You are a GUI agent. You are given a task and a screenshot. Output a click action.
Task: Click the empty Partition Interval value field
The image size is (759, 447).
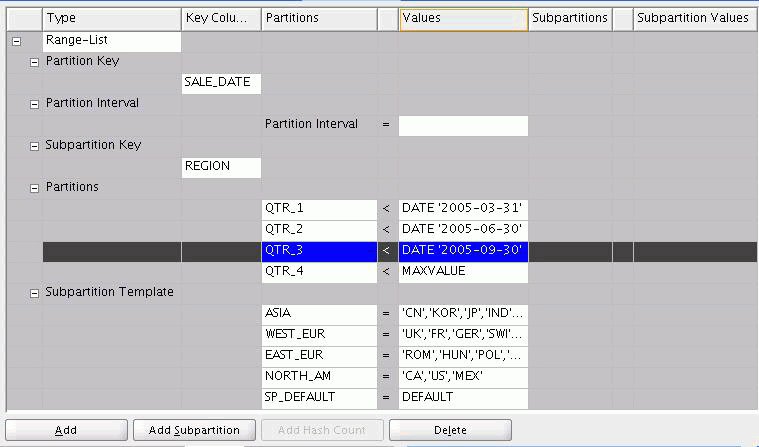pyautogui.click(x=462, y=125)
